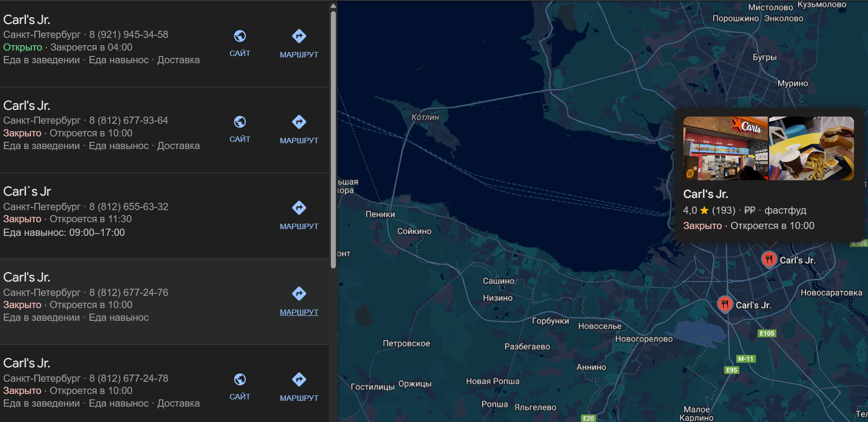Click the Котлин island label on map
Image resolution: width=868 pixels, height=422 pixels.
click(425, 117)
